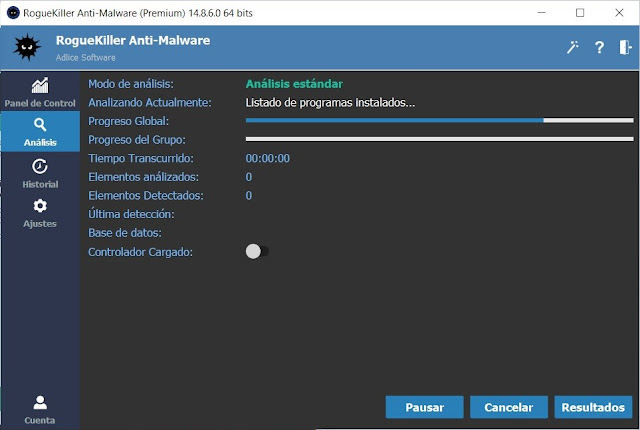Click the magic wand icon in header

tap(572, 47)
